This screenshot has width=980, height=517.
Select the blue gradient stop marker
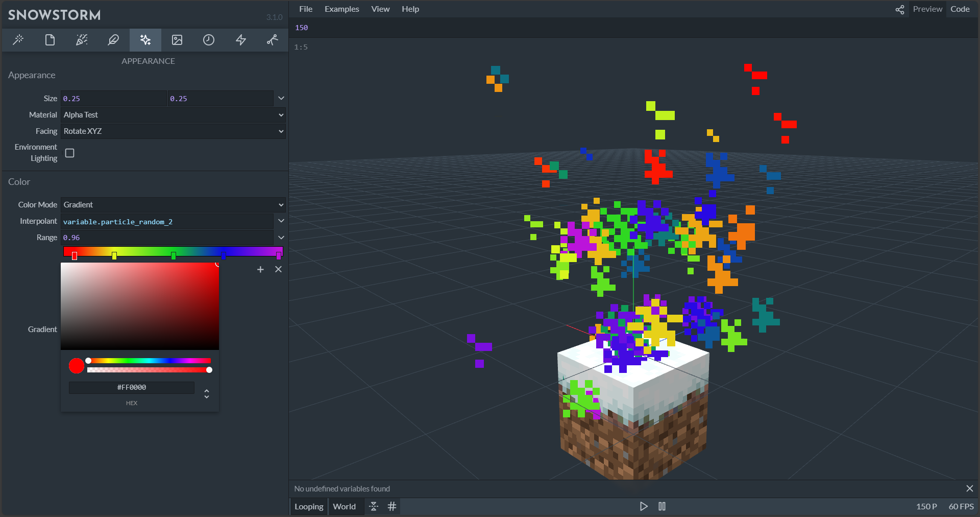coord(223,255)
